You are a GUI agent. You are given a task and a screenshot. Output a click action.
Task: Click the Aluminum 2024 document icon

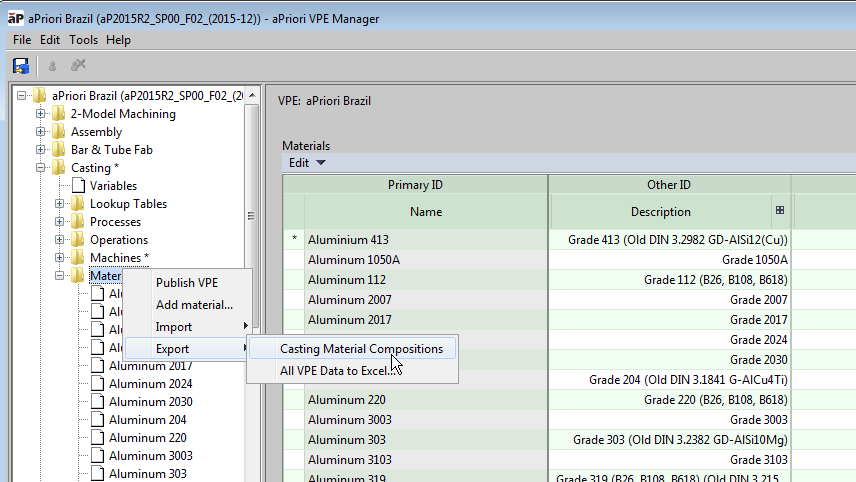[97, 384]
